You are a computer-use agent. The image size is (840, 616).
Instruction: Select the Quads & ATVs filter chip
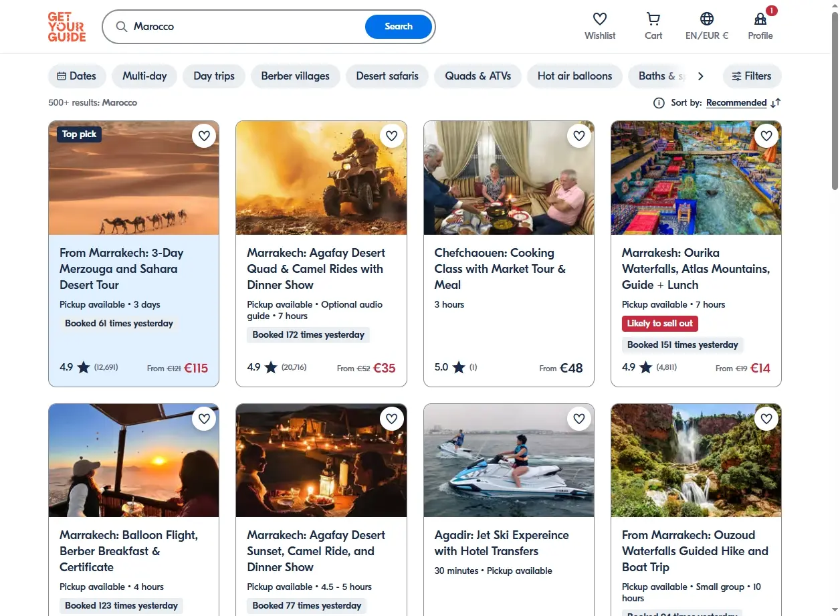pos(478,76)
